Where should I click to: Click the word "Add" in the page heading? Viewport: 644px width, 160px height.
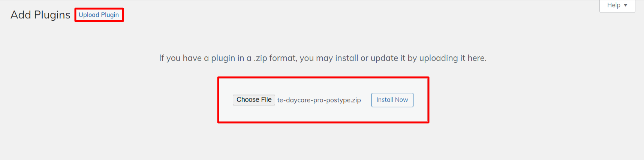[21, 15]
